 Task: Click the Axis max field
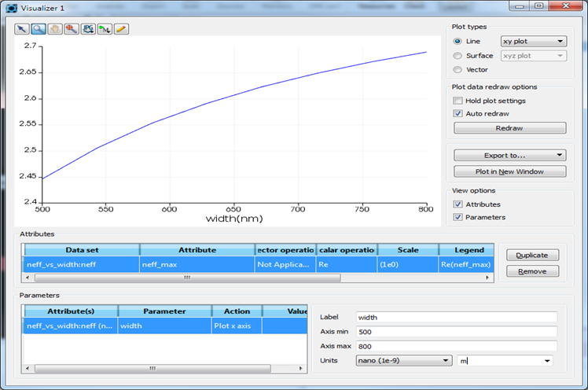click(457, 346)
